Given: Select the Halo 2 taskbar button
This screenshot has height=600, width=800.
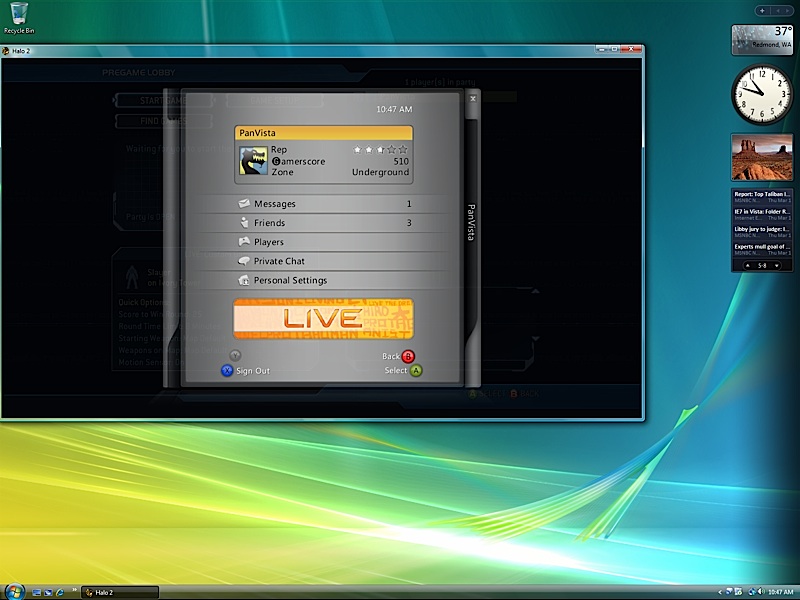Looking at the screenshot, I should (119, 592).
